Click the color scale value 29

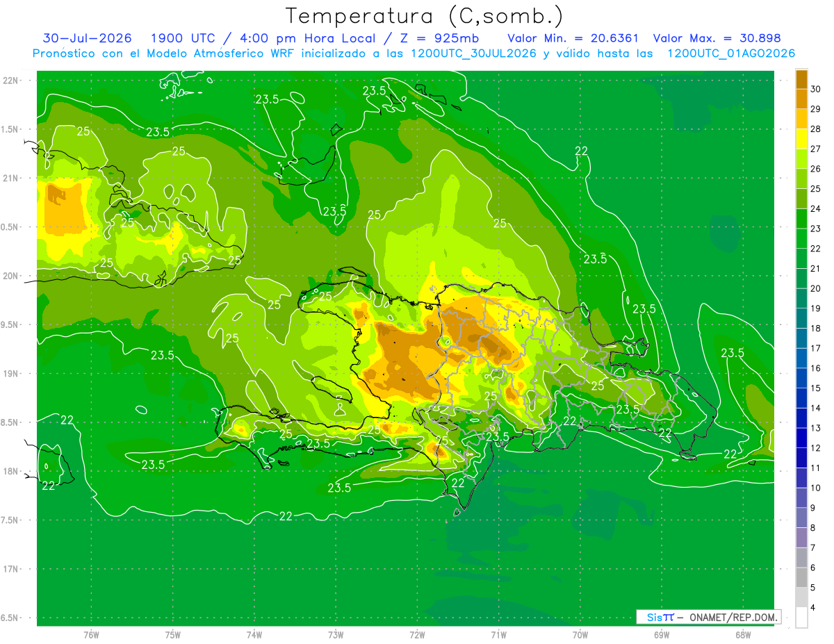click(x=816, y=109)
